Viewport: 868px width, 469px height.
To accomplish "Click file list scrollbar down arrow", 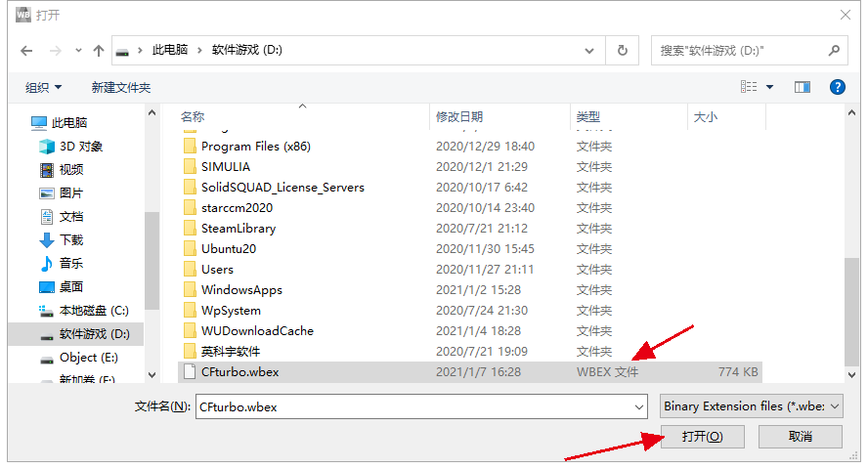I will coord(851,374).
